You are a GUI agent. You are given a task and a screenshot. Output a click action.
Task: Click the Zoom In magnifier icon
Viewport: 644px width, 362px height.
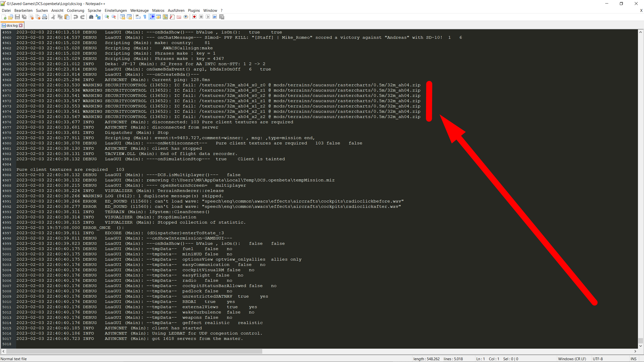click(x=107, y=17)
